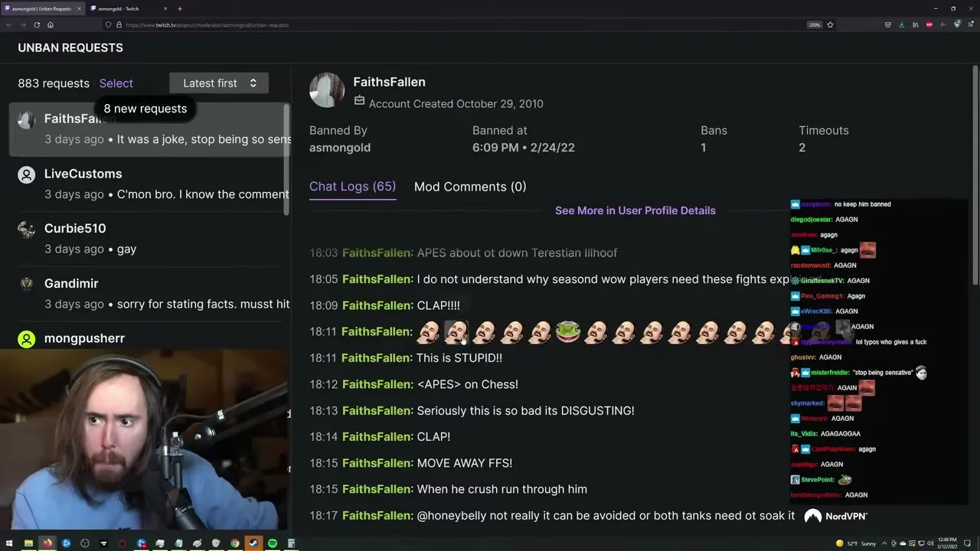Open the Windows notification center
The height and width of the screenshot is (551, 980).
point(968,543)
